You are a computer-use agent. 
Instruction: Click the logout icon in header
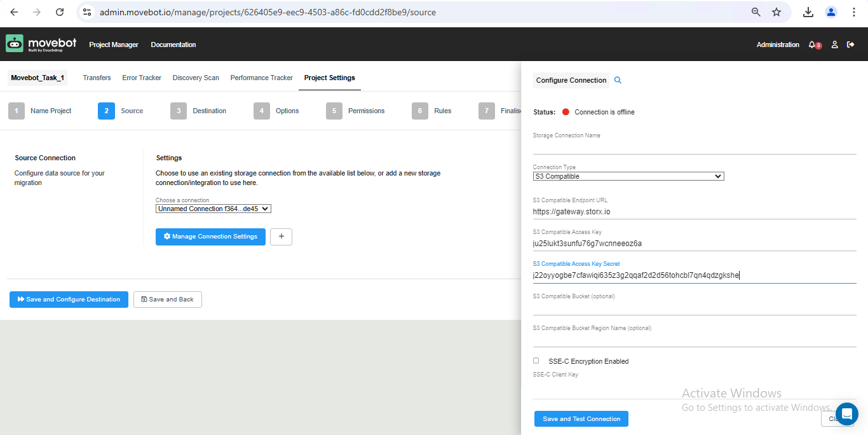tap(851, 45)
